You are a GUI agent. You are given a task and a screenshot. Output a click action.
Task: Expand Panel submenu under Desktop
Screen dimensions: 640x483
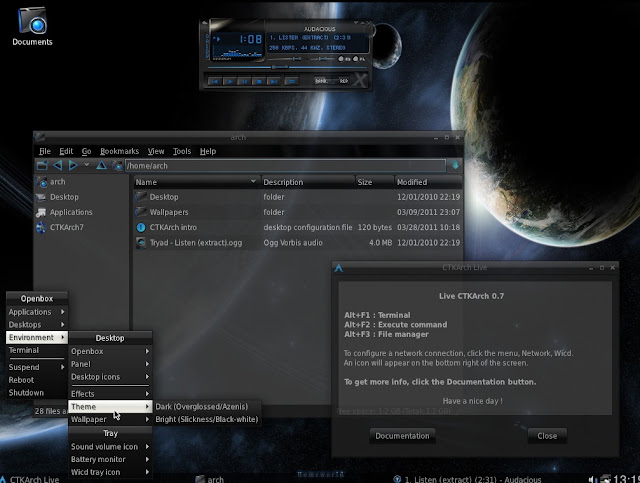pyautogui.click(x=110, y=364)
